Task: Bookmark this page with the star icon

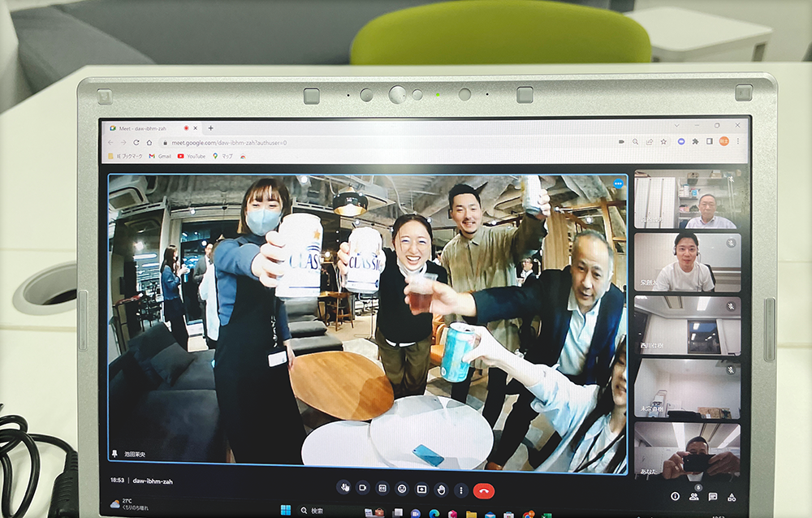Action: coord(663,141)
